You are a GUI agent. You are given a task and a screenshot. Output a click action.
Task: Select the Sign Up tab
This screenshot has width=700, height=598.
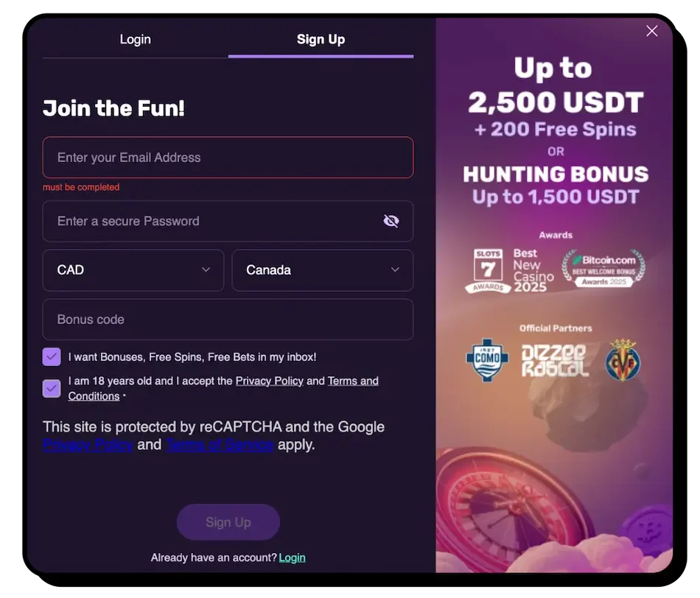pyautogui.click(x=321, y=39)
